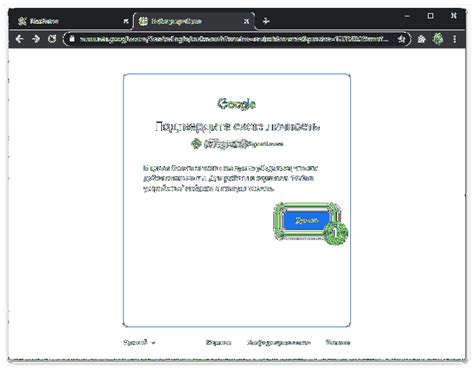This screenshot has width=474, height=368.
Task: Close the browser window
Action: pyautogui.click(x=454, y=16)
